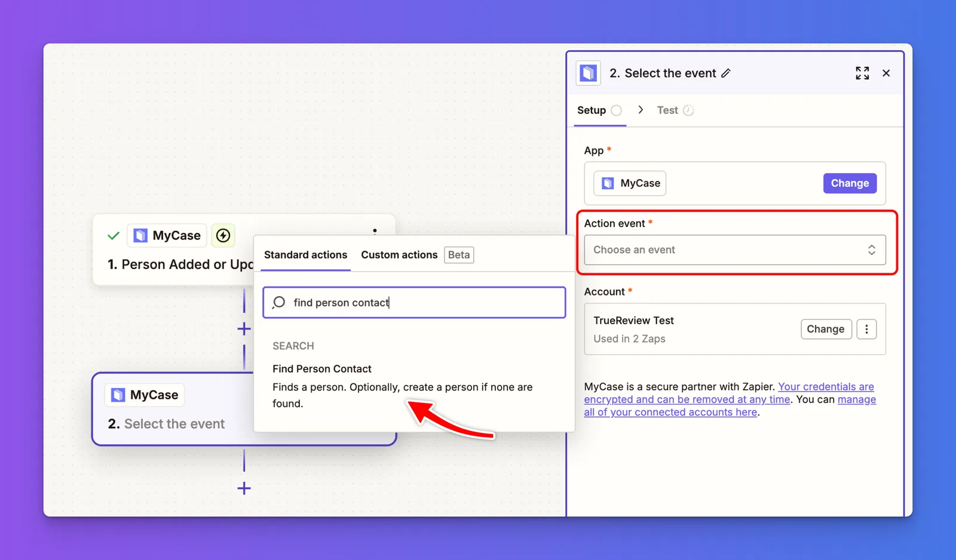Switch to the Test tab

[x=675, y=110]
